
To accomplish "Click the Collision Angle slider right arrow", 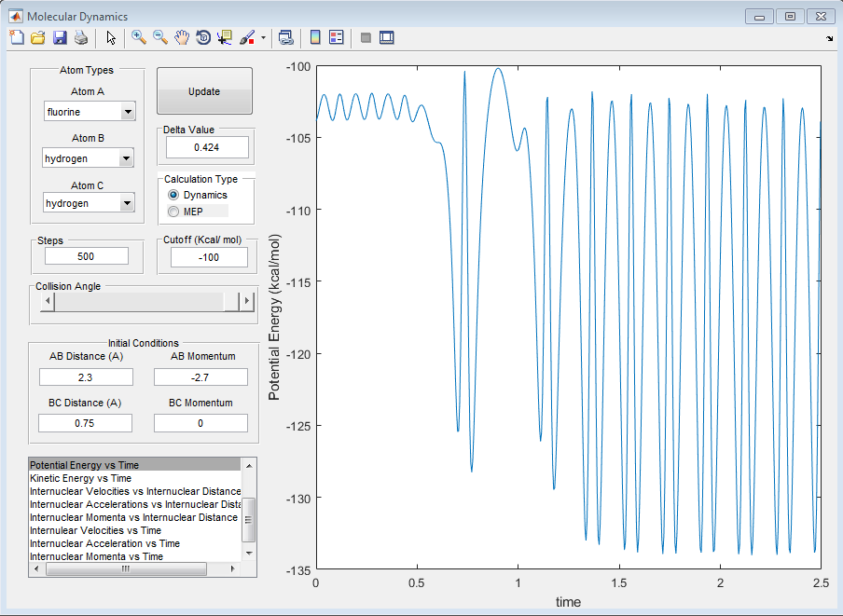I will (247, 301).
